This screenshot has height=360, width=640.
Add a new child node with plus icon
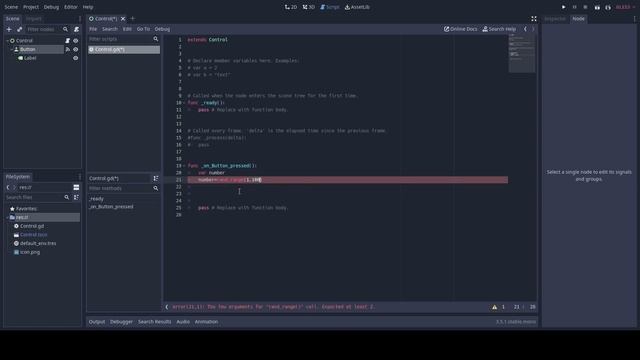(9, 29)
